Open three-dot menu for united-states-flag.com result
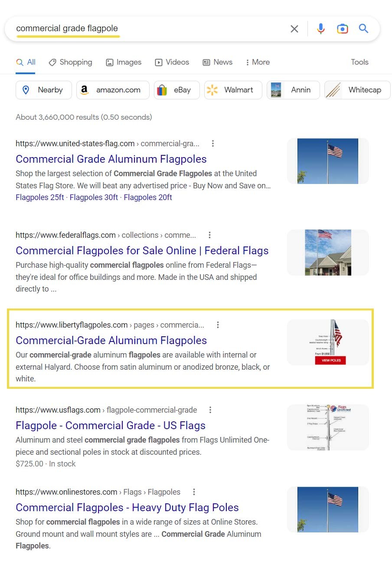The image size is (392, 568). [212, 144]
